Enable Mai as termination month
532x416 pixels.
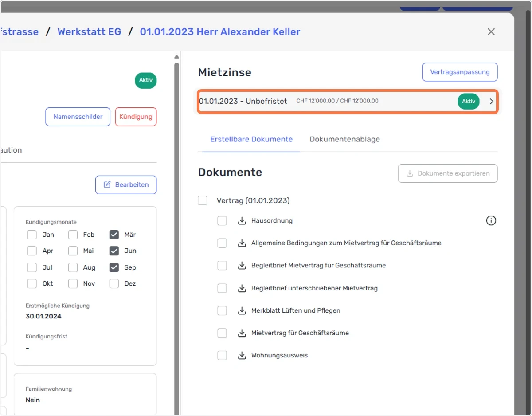[x=73, y=251]
